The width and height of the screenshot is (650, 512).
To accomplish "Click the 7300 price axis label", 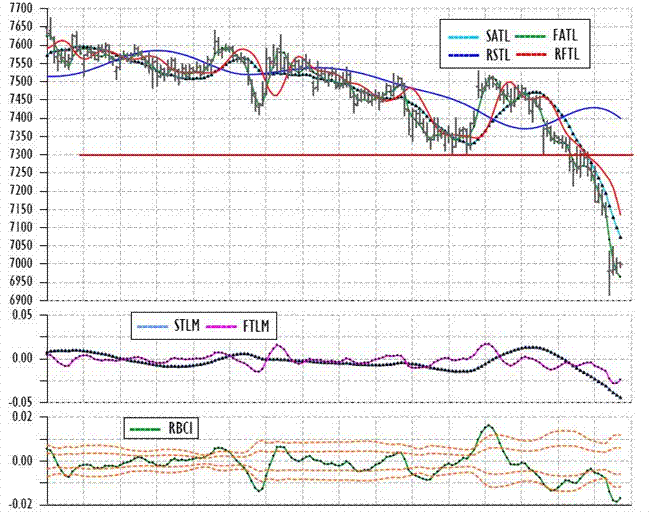I will pos(21,155).
